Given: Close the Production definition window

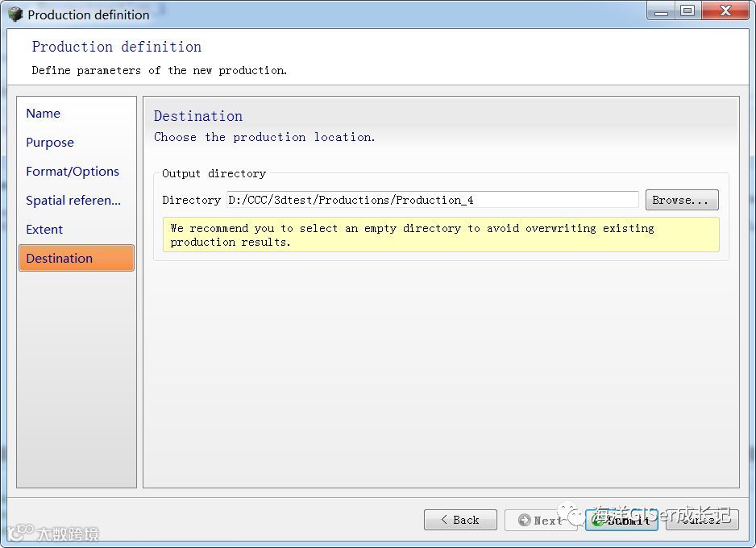Looking at the screenshot, I should click(x=725, y=11).
